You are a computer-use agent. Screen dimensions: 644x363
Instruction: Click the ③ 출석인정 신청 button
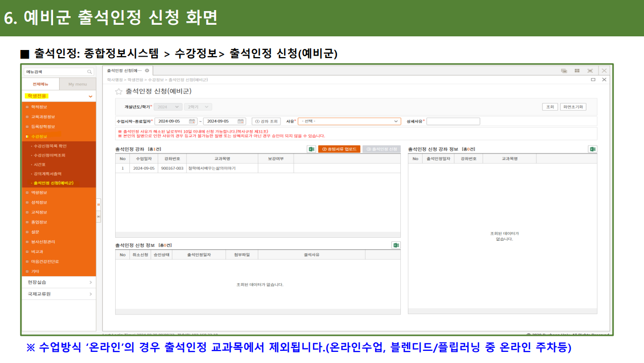point(382,149)
